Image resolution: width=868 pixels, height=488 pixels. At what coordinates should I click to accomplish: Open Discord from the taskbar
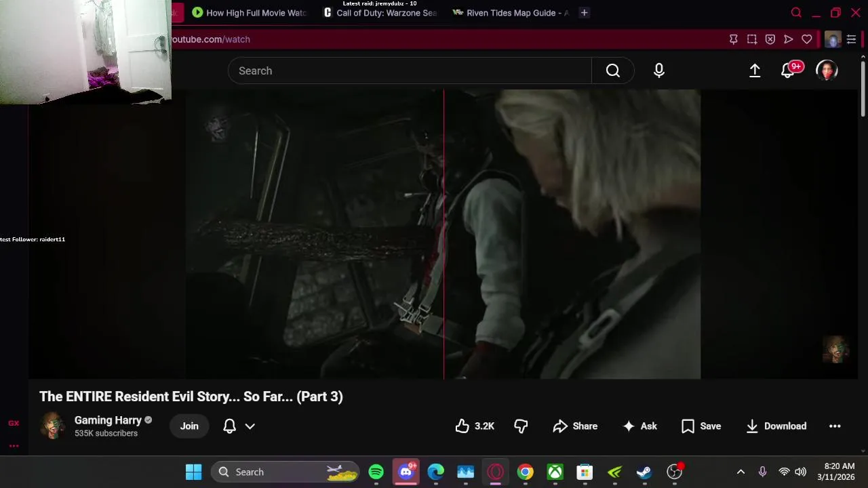406,472
